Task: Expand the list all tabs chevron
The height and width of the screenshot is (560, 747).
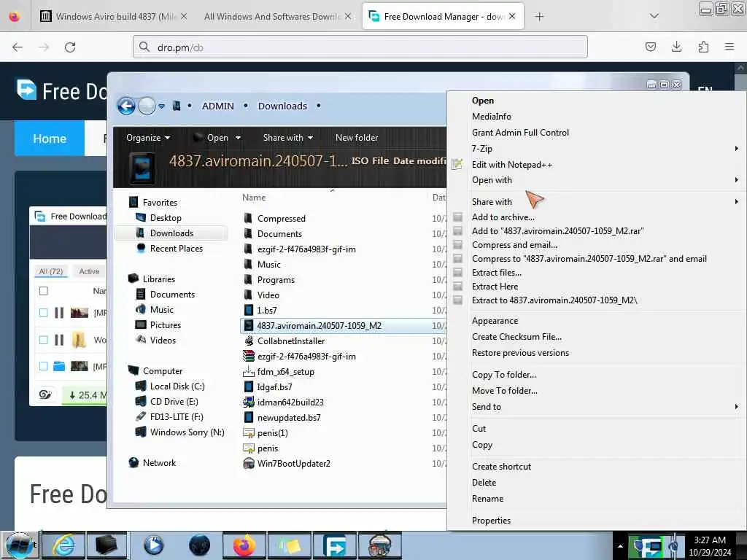Action: pyautogui.click(x=654, y=16)
